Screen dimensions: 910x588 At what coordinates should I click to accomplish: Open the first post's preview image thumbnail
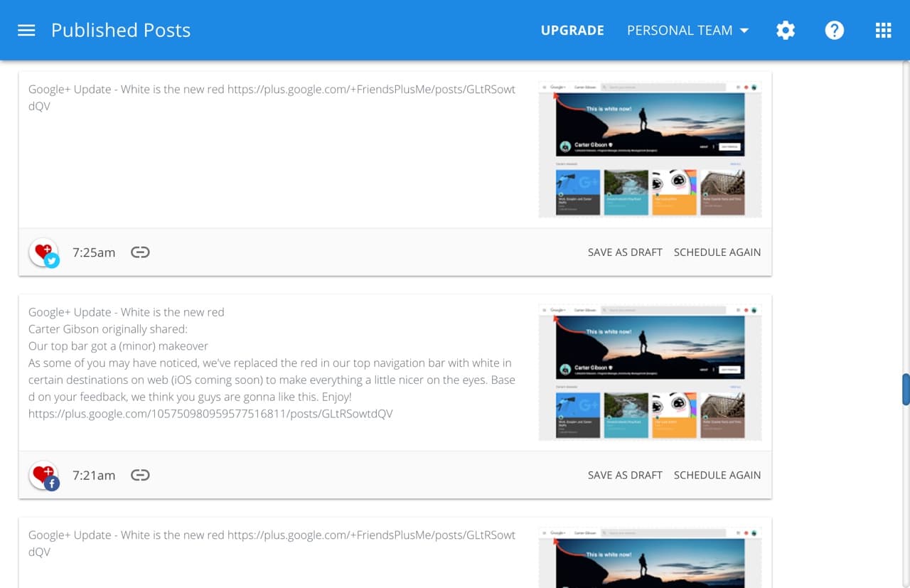click(x=650, y=149)
